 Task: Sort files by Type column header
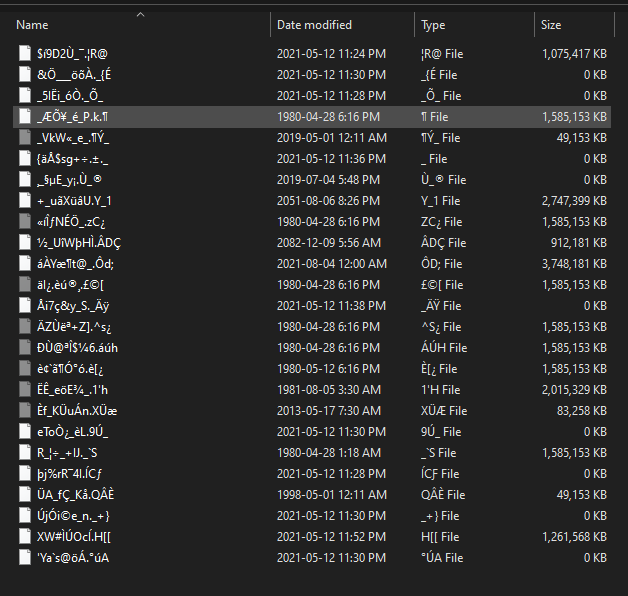[x=433, y=25]
